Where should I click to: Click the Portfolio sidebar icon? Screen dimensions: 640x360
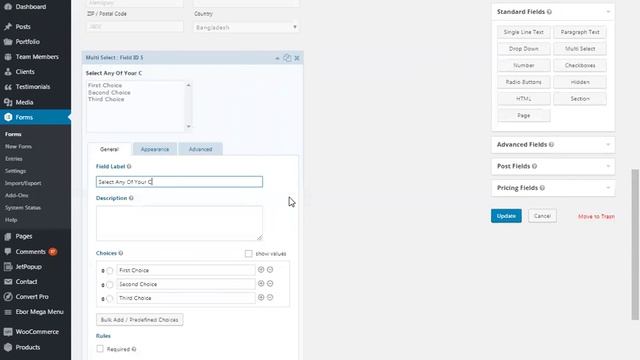pyautogui.click(x=8, y=42)
